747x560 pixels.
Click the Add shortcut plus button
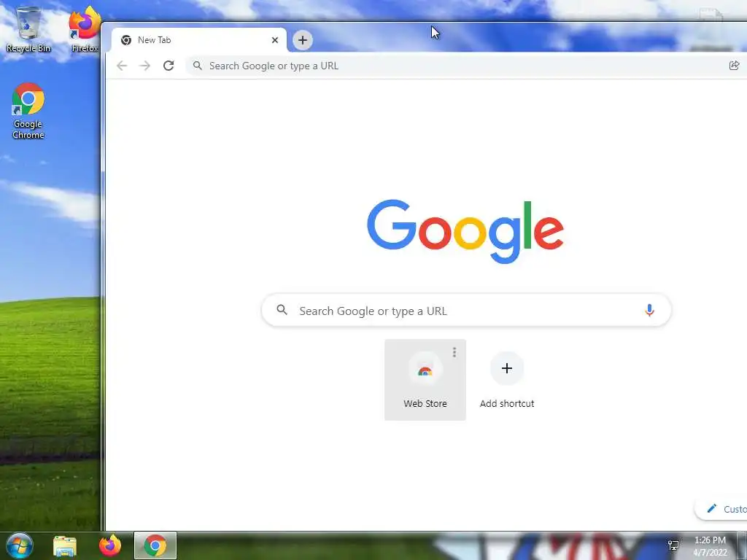pyautogui.click(x=507, y=368)
